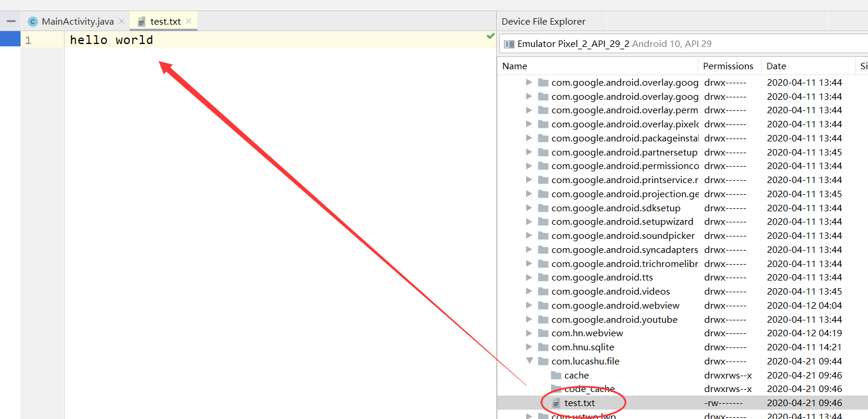Image resolution: width=868 pixels, height=419 pixels.
Task: Expand com.google.android.packageinstal folder
Action: 529,138
